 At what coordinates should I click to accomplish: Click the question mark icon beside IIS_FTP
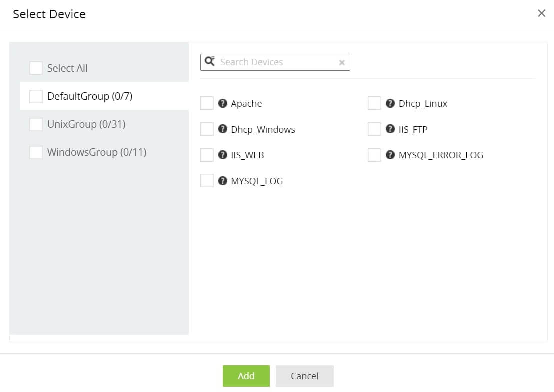pyautogui.click(x=391, y=129)
